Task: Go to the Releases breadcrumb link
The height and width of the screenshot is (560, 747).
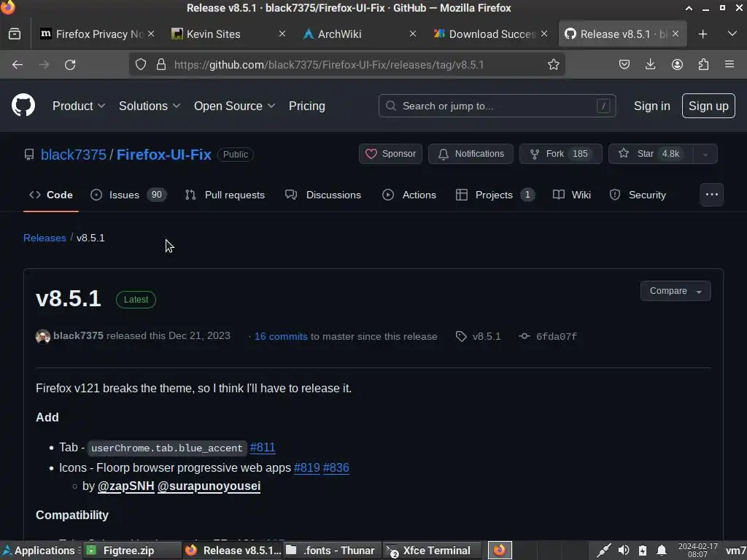Action: 44,238
